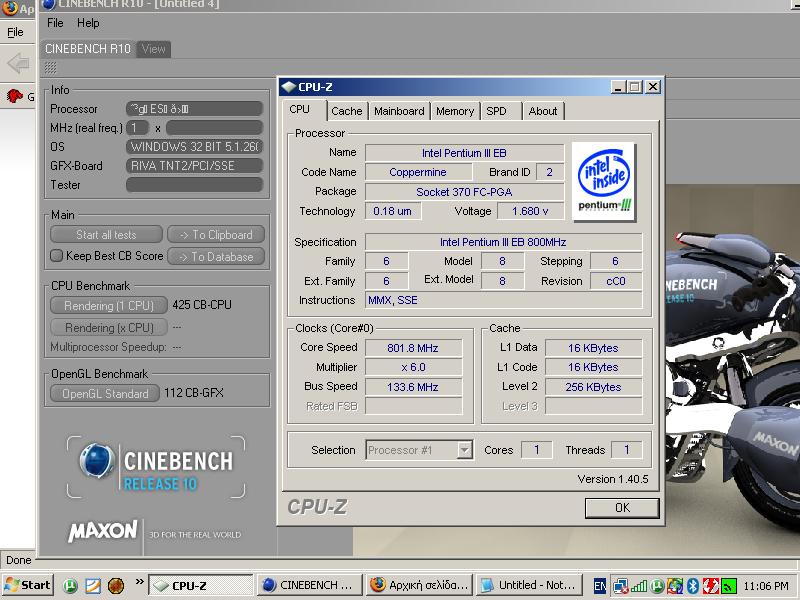Click the Code Name Coppermine value

coord(418,172)
